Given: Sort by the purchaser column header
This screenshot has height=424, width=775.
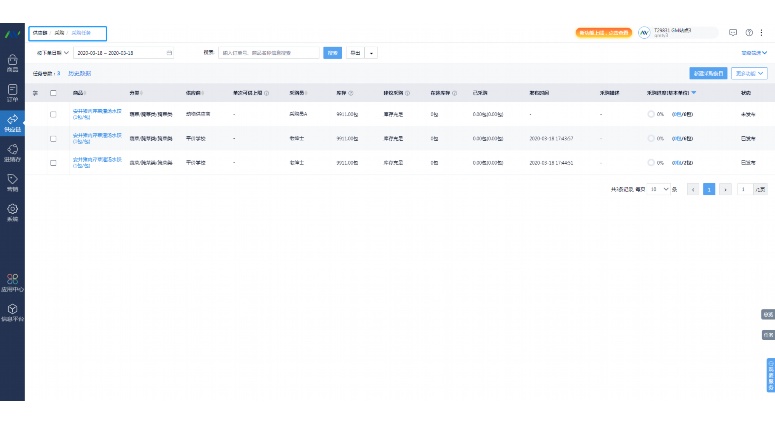Looking at the screenshot, I should [x=298, y=93].
